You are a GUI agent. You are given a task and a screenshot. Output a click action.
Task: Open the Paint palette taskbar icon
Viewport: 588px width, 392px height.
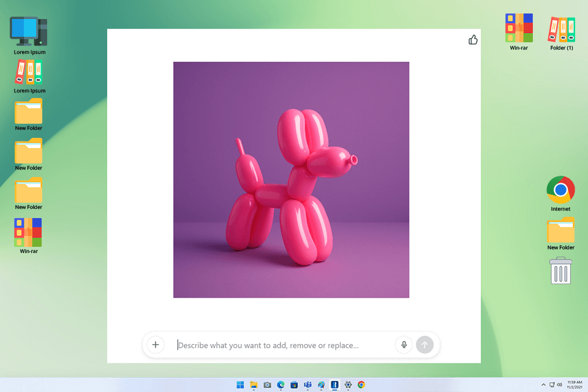tap(322, 385)
